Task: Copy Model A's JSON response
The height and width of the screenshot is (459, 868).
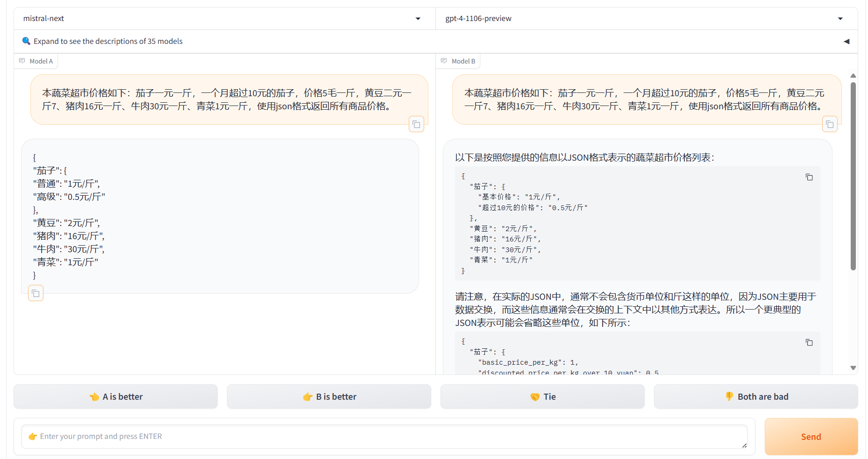Action: (36, 293)
